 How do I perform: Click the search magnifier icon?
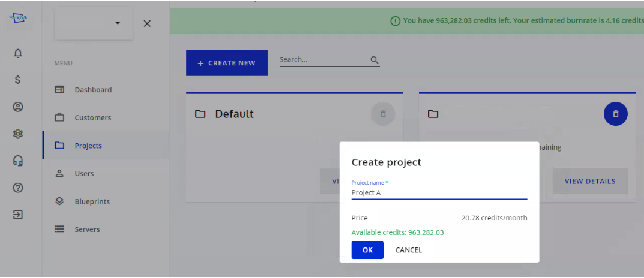pyautogui.click(x=375, y=60)
